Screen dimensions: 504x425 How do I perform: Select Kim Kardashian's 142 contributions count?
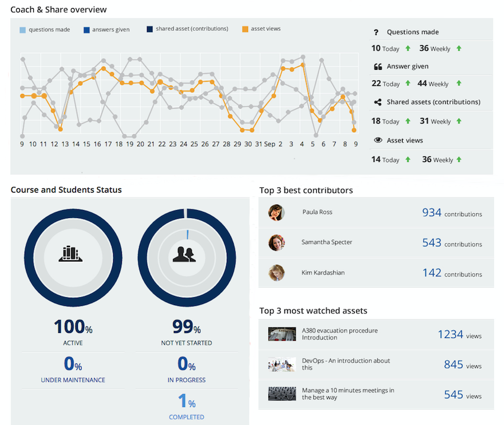pos(432,272)
